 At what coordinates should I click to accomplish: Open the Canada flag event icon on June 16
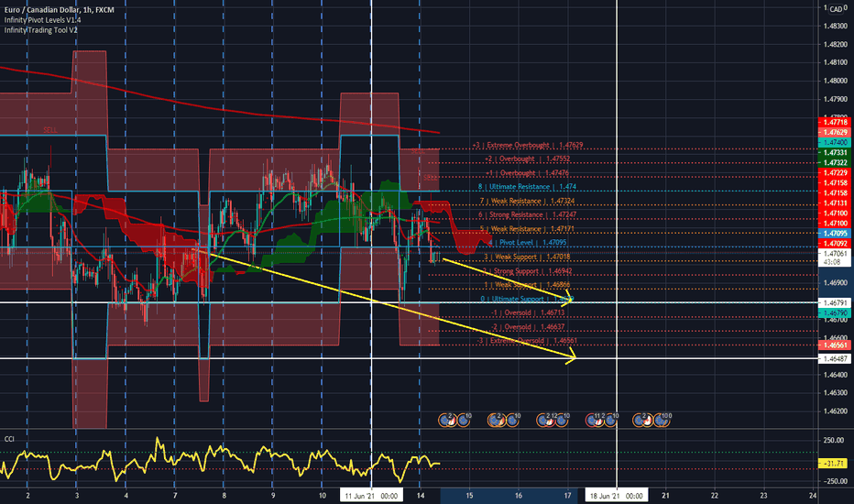pyautogui.click(x=550, y=421)
